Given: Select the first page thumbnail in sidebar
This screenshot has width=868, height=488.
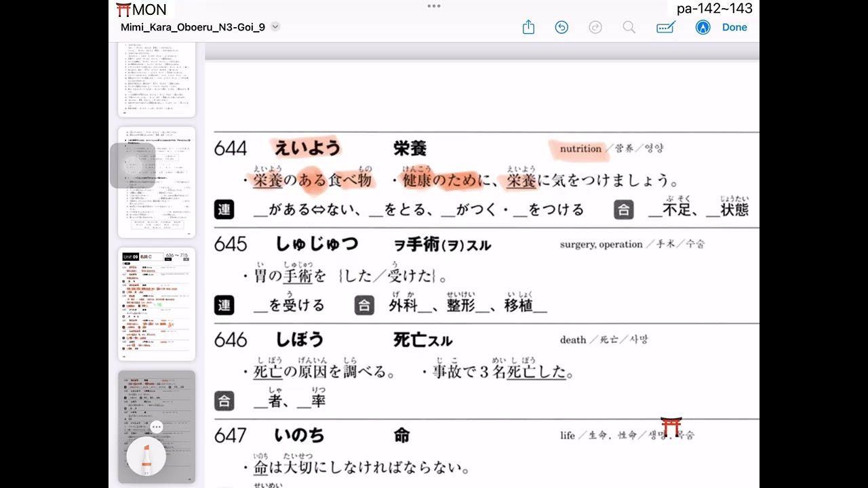Looking at the screenshot, I should pos(157,79).
